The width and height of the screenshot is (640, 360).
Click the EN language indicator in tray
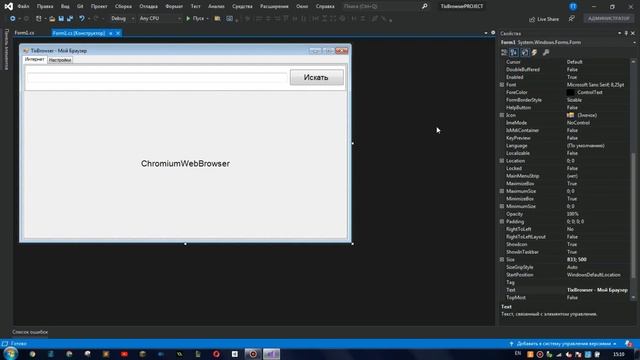pyautogui.click(x=518, y=353)
